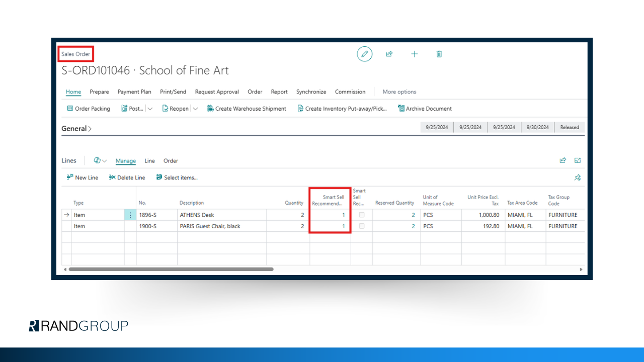Viewport: 644px width, 362px height.
Task: Click the Released status summary
Action: click(570, 127)
